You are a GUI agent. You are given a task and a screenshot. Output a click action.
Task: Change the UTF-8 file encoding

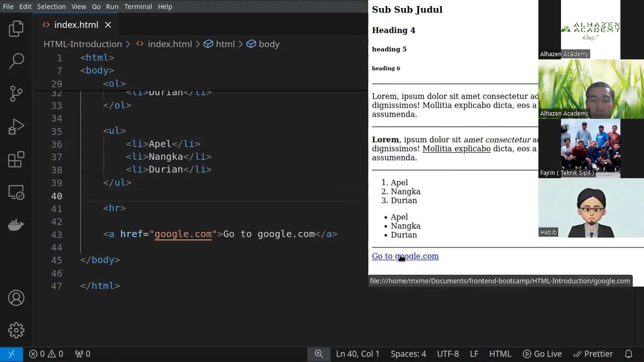point(448,354)
